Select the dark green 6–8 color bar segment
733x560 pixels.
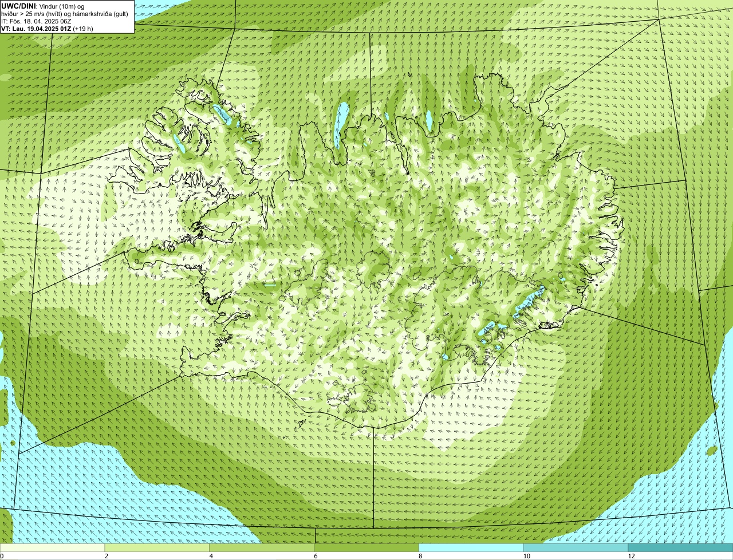(x=366, y=547)
